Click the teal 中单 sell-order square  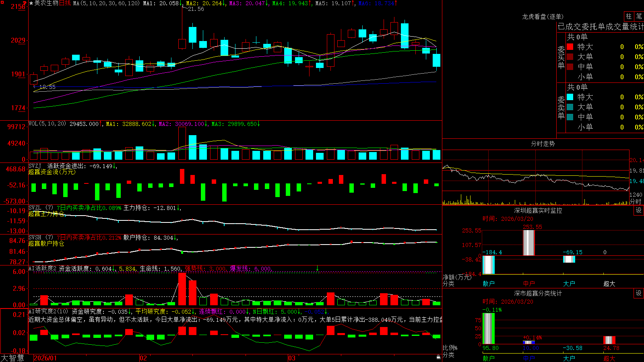coord(570,117)
